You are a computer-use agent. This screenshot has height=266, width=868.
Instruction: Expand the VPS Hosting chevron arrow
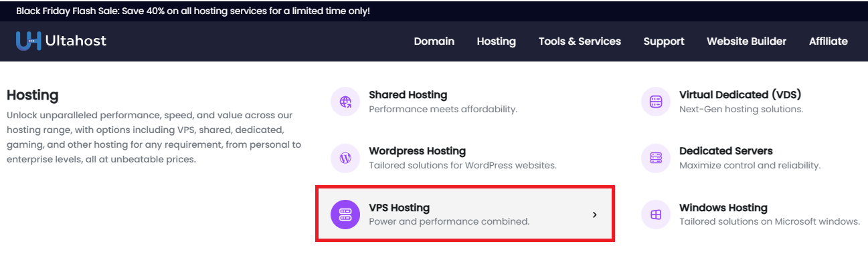594,215
